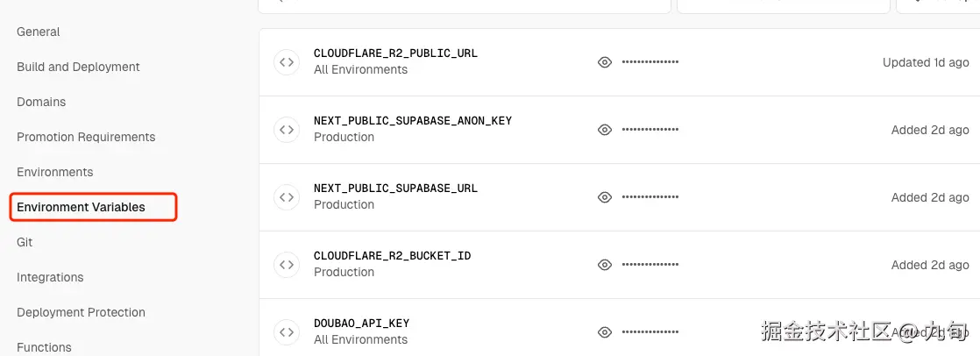Image resolution: width=980 pixels, height=356 pixels.
Task: Open General settings section
Action: pos(39,32)
